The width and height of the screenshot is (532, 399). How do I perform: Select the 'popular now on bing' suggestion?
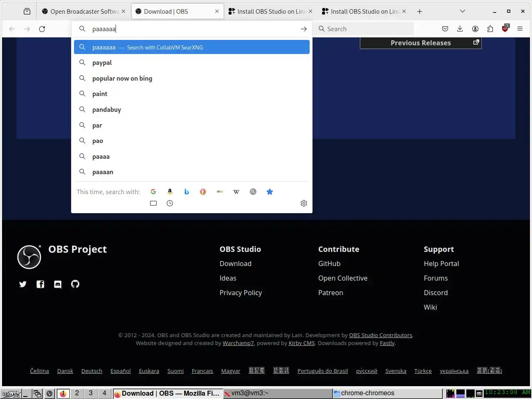[192, 78]
